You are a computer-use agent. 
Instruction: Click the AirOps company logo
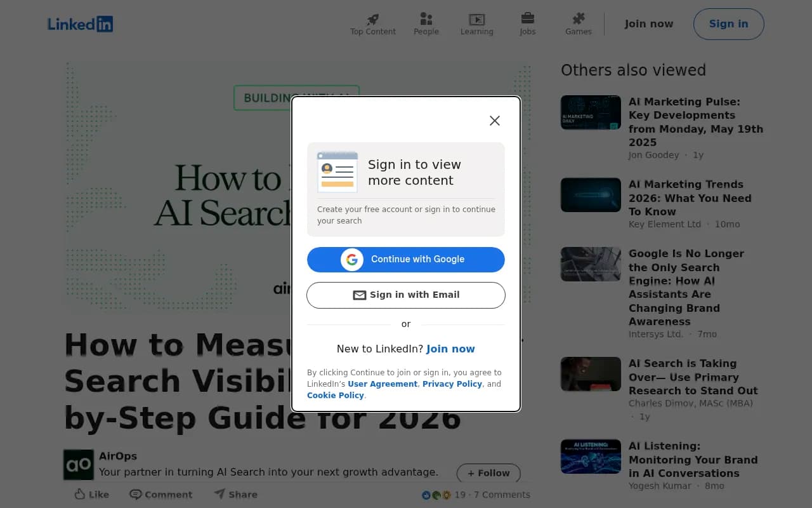point(79,465)
